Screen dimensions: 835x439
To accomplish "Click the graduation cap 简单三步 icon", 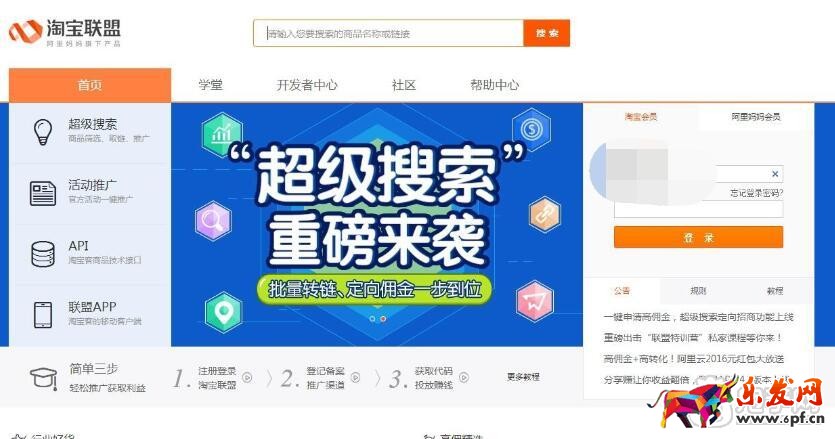I will click(43, 378).
